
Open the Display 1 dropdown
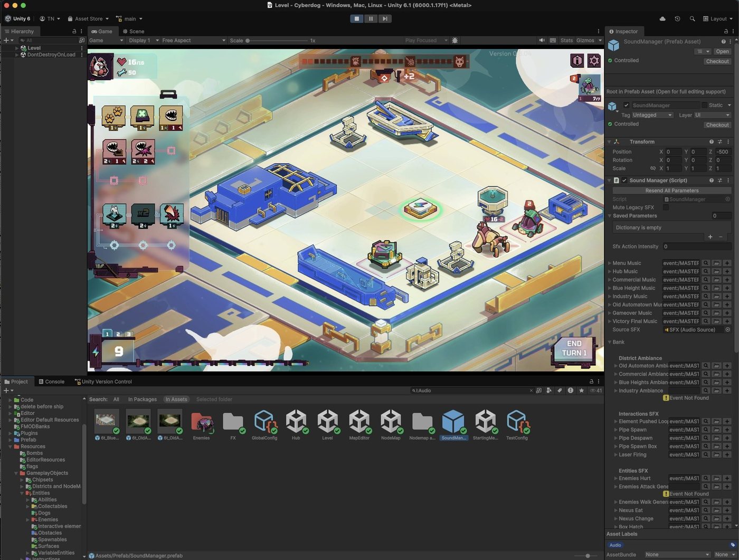[143, 40]
